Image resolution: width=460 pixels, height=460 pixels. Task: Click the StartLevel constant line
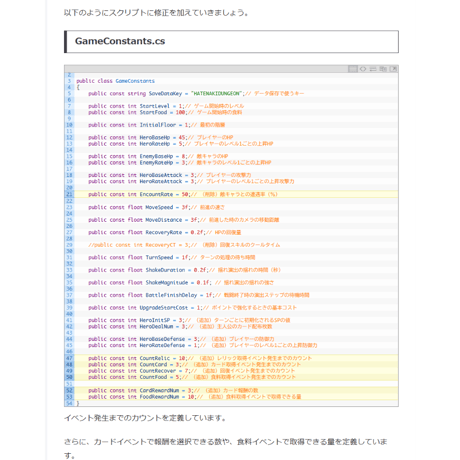pyautogui.click(x=166, y=106)
